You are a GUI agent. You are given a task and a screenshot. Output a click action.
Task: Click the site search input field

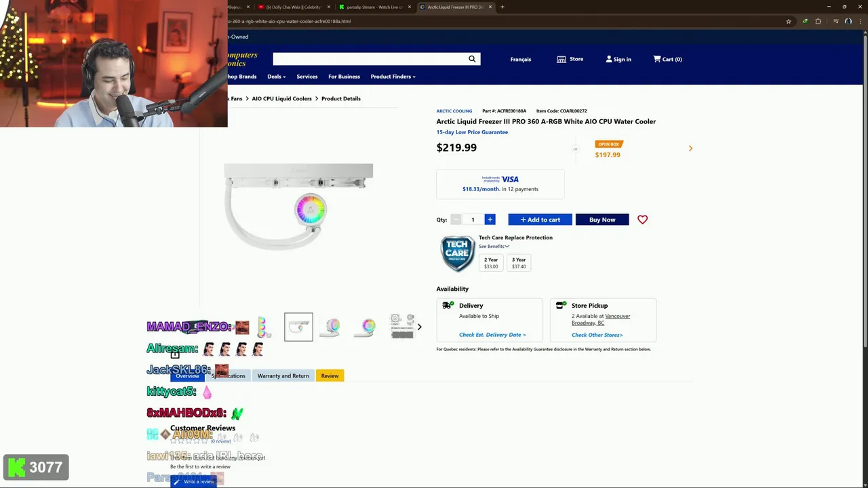[370, 59]
